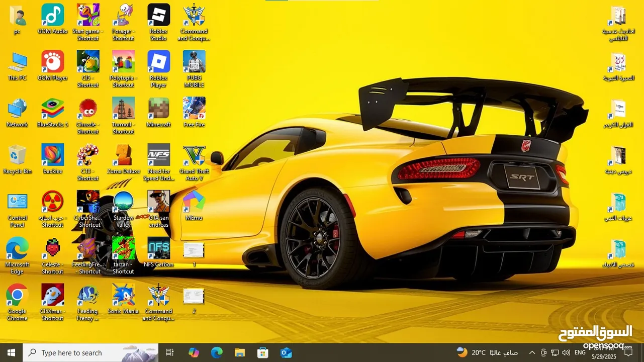Select the Free Fire icon
The width and height of the screenshot is (644, 362).
[194, 109]
